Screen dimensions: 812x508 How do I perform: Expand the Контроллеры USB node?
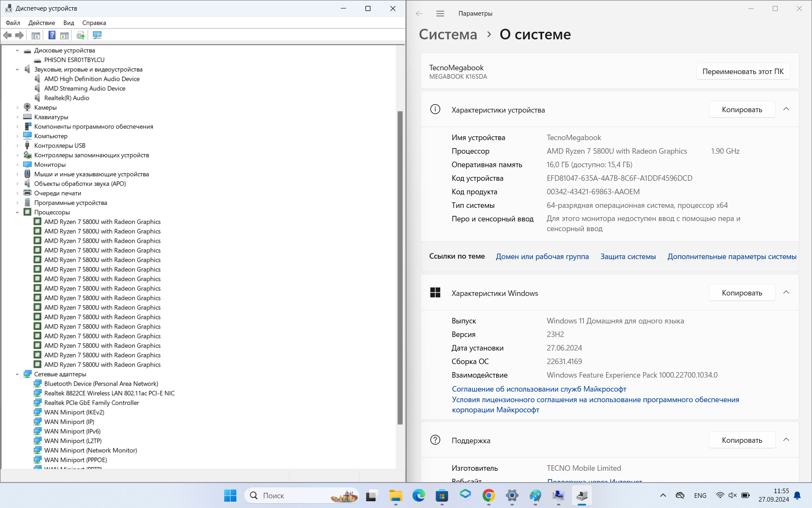pyautogui.click(x=17, y=146)
